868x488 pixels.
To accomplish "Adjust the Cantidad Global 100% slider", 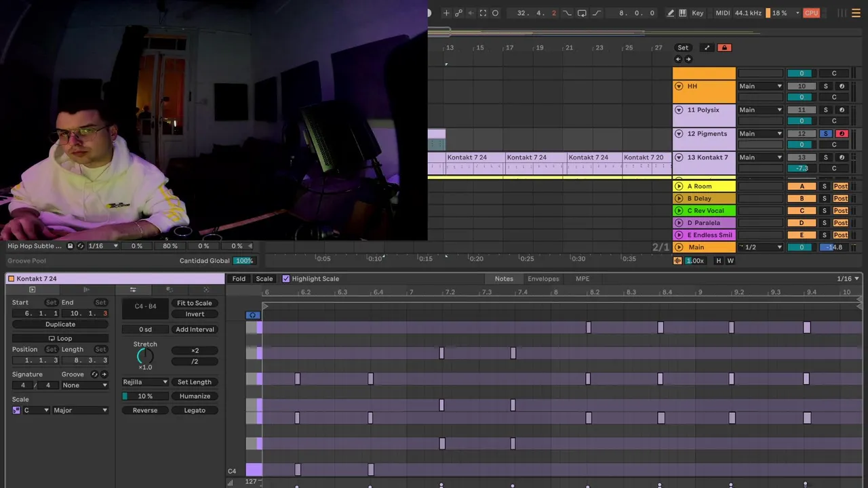I will 243,261.
